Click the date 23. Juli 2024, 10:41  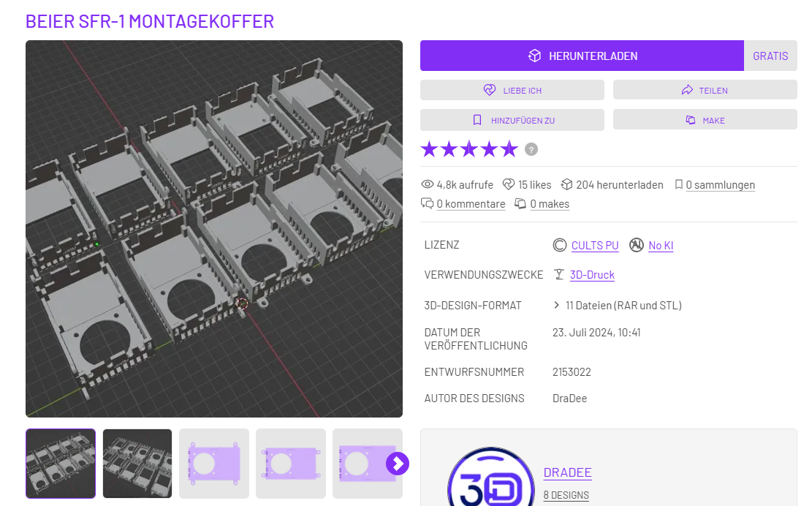pos(596,333)
